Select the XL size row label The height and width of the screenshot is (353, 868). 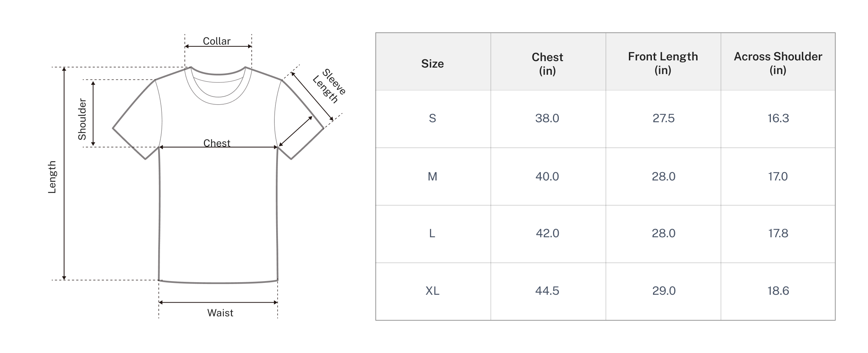point(432,291)
